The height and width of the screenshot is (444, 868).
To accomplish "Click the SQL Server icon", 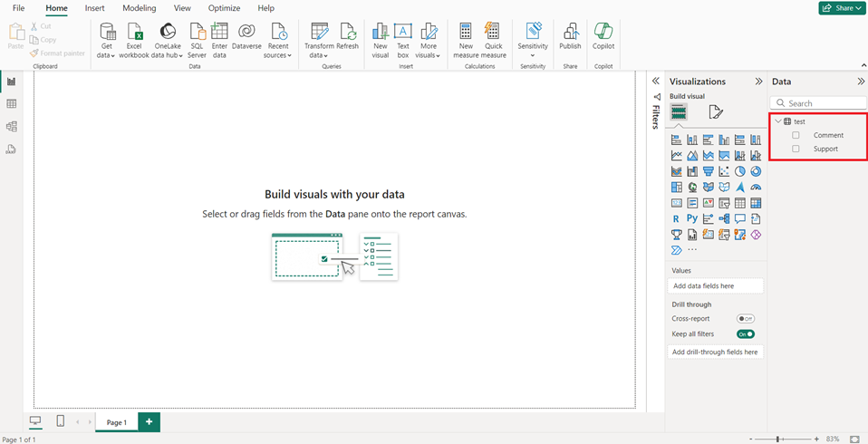I will (197, 33).
